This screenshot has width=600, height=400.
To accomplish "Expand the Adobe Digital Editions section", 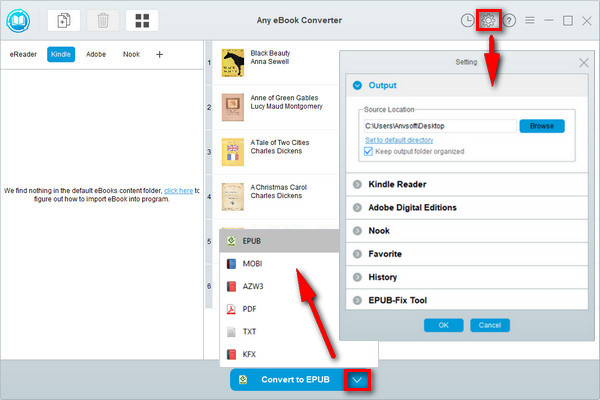I will tap(412, 207).
